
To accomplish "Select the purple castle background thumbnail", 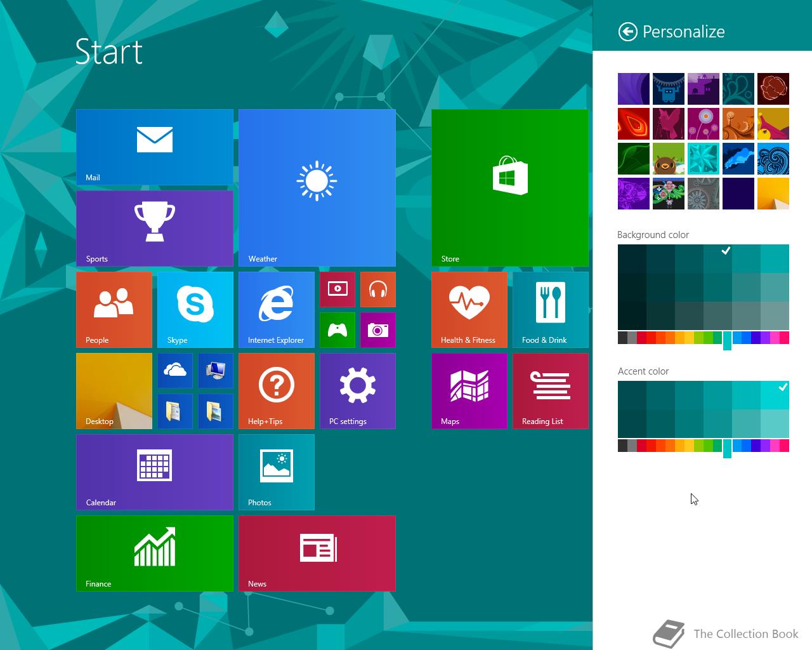I will pos(704,89).
